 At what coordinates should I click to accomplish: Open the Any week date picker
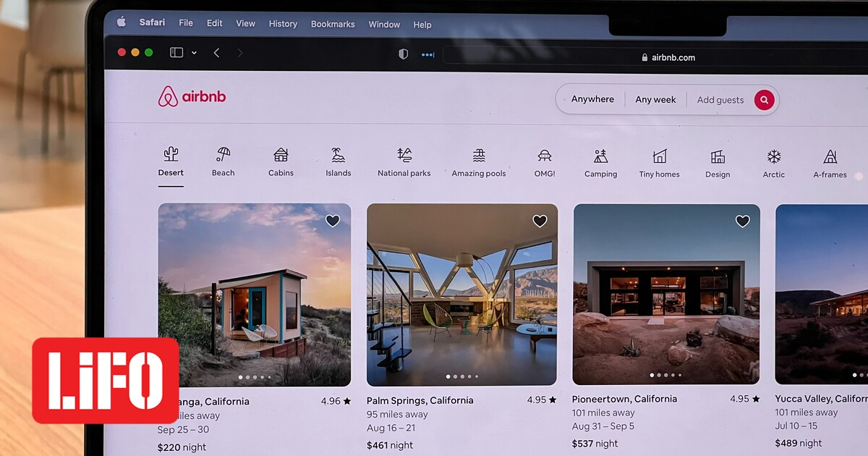click(x=655, y=99)
